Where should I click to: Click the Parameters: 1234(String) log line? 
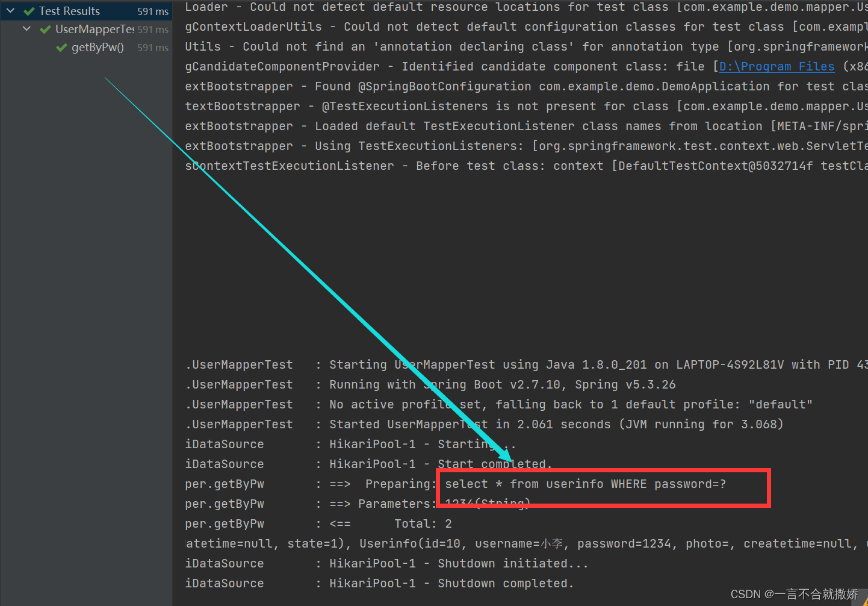421,504
